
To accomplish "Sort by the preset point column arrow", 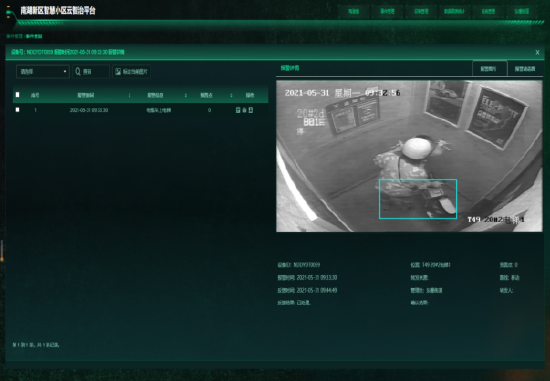I will click(232, 95).
